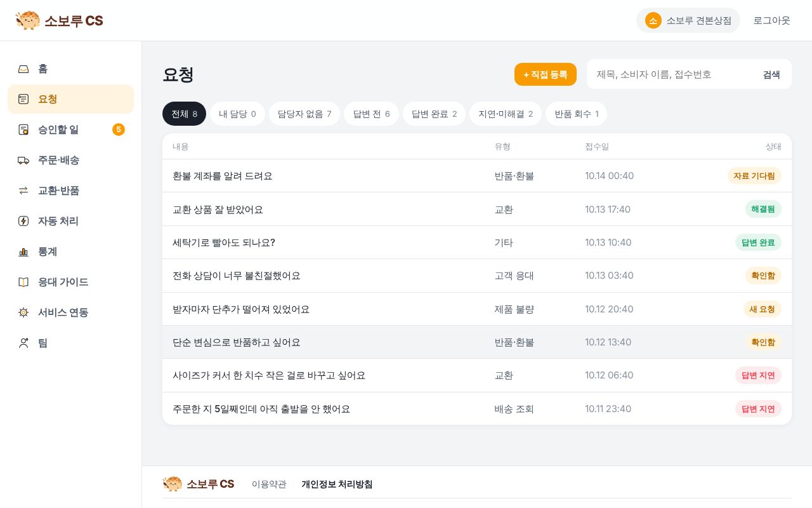This screenshot has width=812, height=508.
Task: Open request '단순 변심으로 반품하고 싶어요'
Action: (477, 342)
